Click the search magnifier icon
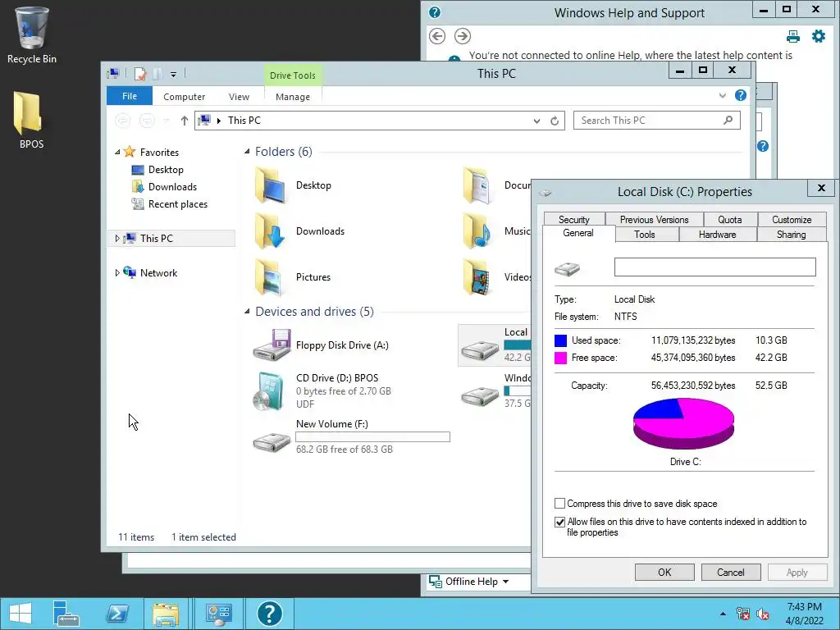 coord(728,121)
